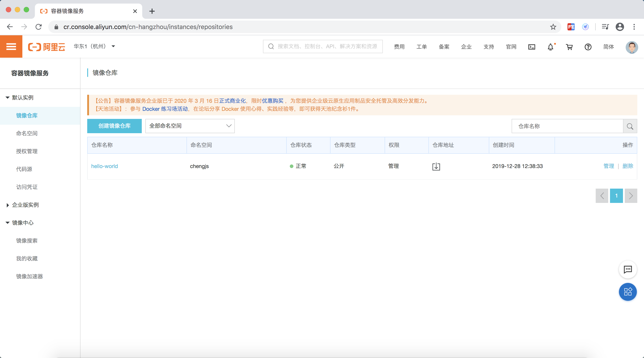Screen dimensions: 644x358
Task: Open Cloud Shell terminal icon
Action: pos(532,47)
